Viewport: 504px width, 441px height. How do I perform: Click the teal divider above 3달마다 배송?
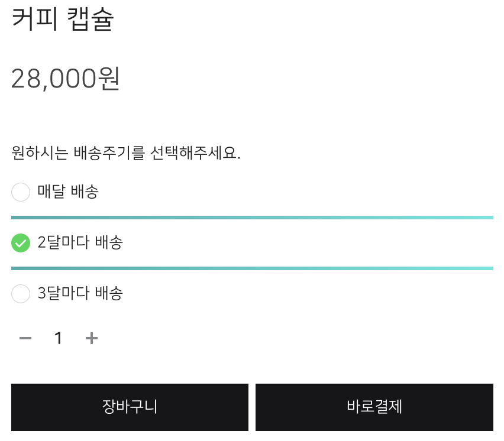tap(252, 268)
